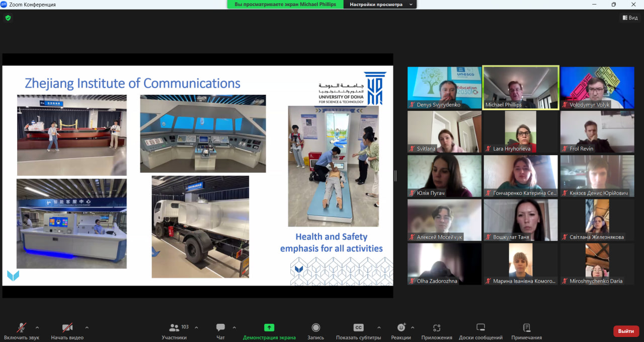Unmute the microphone (Включить звук)
This screenshot has width=644, height=342.
[x=22, y=328]
